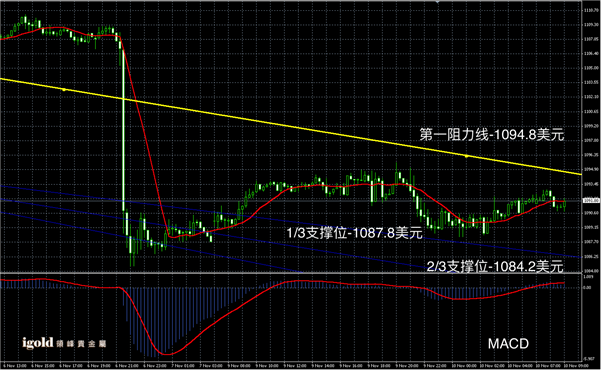Select right anchor dot on yellow trendline
The height and width of the screenshot is (370, 601).
466,156
